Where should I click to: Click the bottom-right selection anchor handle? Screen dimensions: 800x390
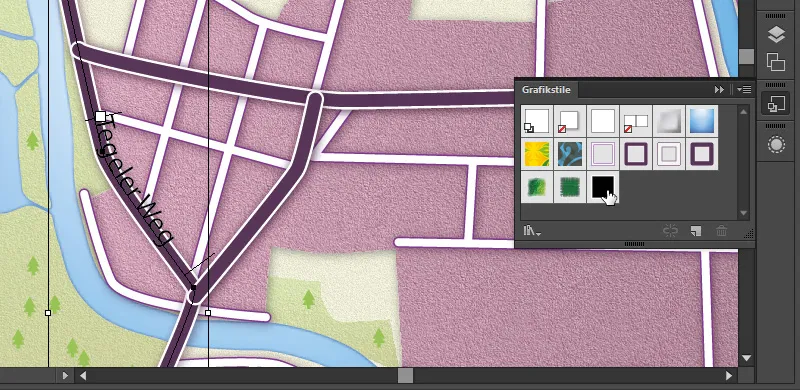tap(208, 312)
